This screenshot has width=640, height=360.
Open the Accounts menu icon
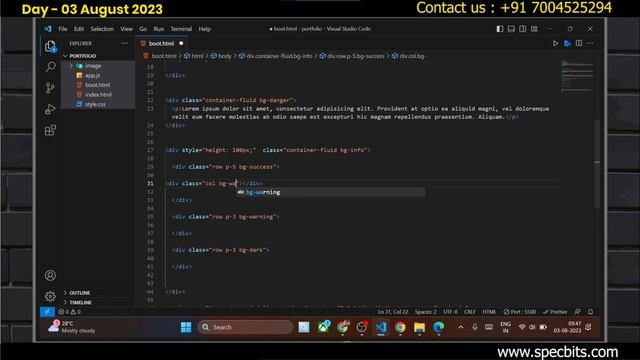pyautogui.click(x=50, y=276)
